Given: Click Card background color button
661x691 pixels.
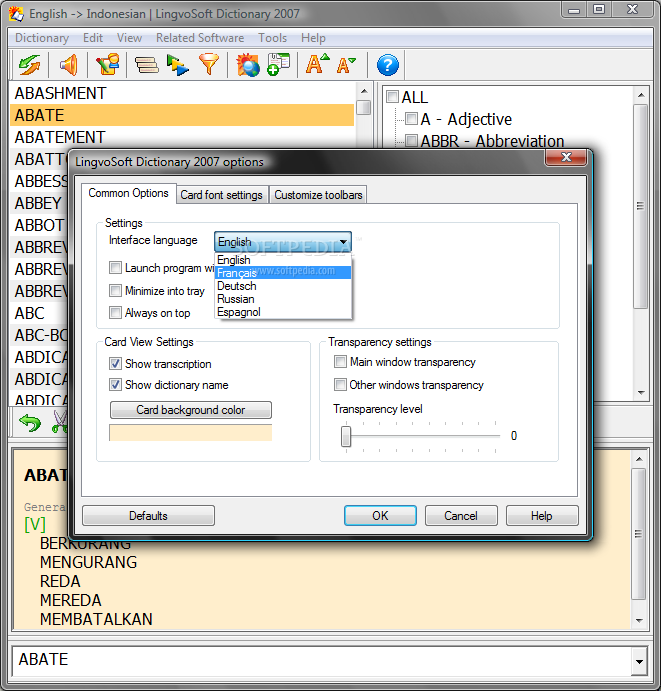Looking at the screenshot, I should pos(191,410).
